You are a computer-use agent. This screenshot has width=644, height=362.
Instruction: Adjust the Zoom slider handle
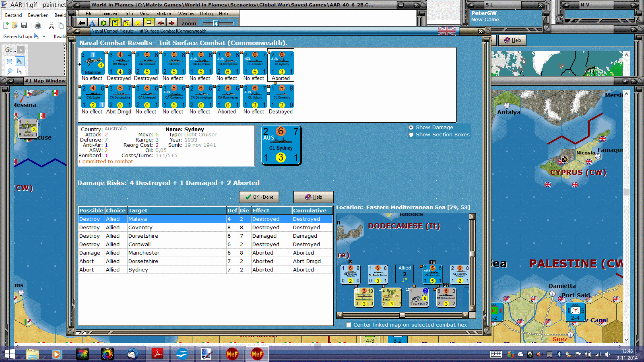point(216,24)
